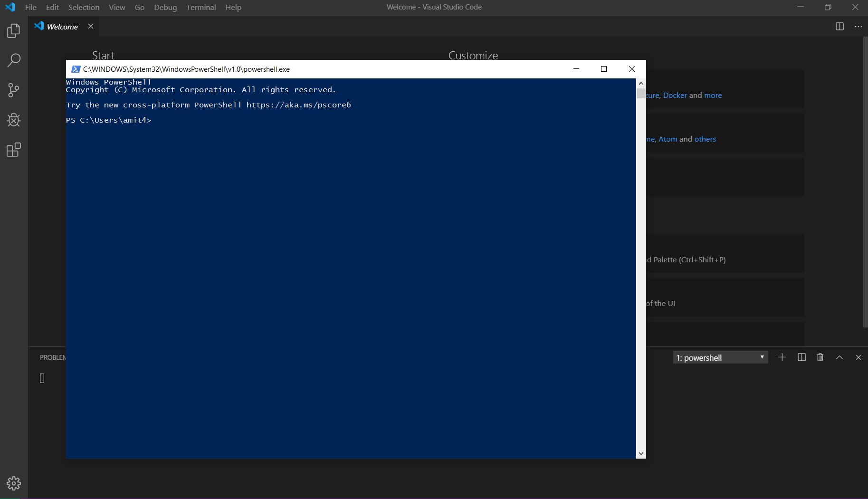This screenshot has width=868, height=499.
Task: Open the Terminal menu
Action: pos(201,7)
